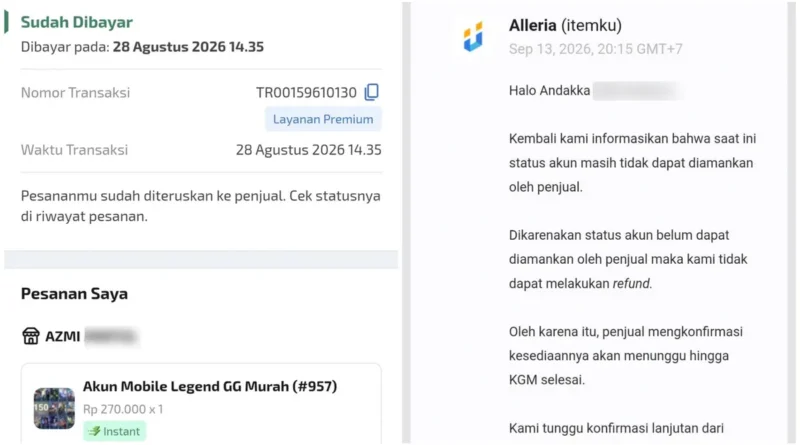Copy the transaction number TR00159610130

pyautogui.click(x=371, y=92)
